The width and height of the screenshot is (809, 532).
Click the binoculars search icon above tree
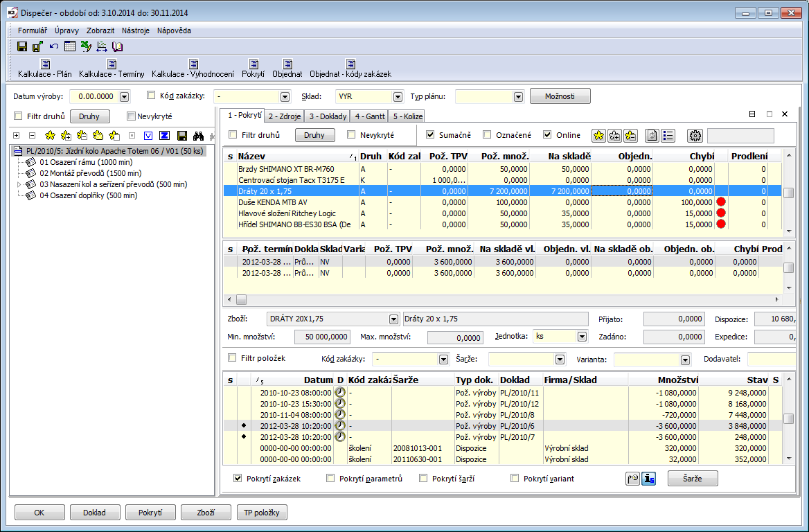click(x=197, y=135)
